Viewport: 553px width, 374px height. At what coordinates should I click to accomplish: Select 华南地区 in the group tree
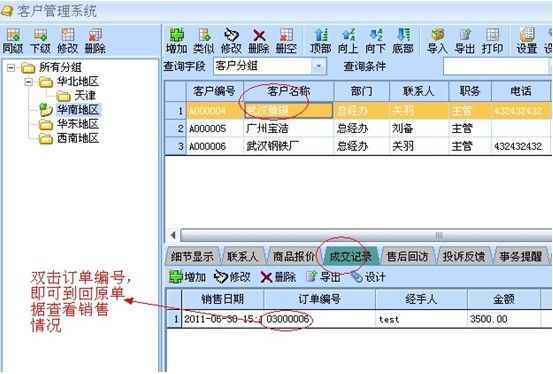[78, 110]
